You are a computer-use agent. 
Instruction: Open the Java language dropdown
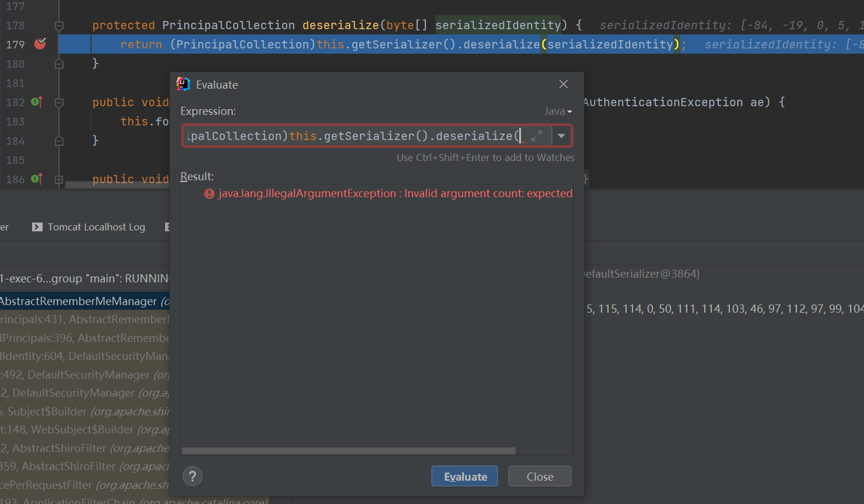click(x=558, y=111)
